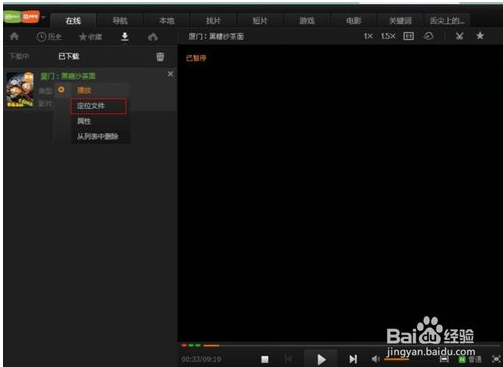Switch to the 本地 tab
This screenshot has height=367, width=503.
[x=167, y=21]
